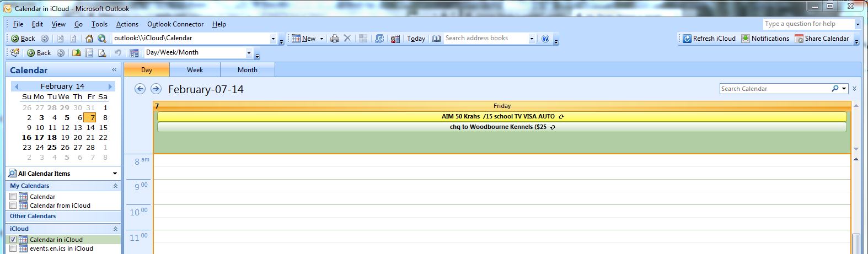This screenshot has height=254, width=868.
Task: Go to Outlook Today home icon
Action: pos(89,39)
